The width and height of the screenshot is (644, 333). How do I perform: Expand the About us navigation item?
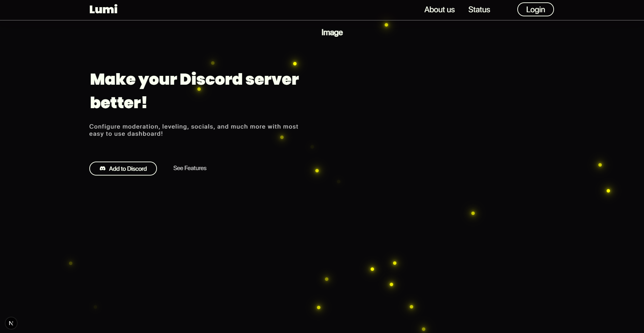(x=439, y=10)
